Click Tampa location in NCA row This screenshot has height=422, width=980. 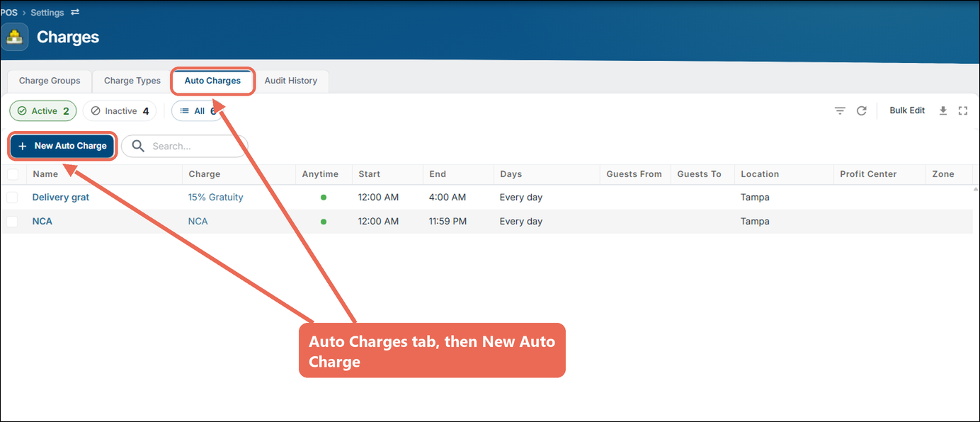(x=755, y=222)
